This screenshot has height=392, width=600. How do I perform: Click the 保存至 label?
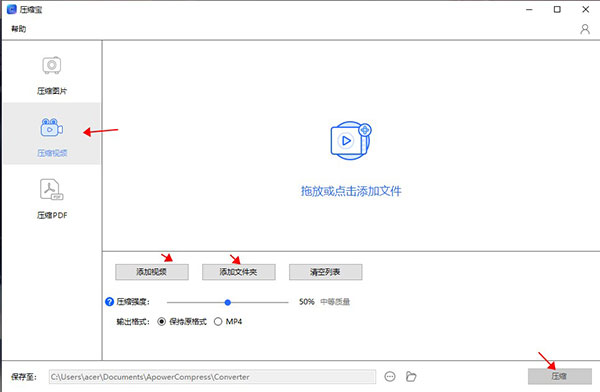(x=24, y=377)
